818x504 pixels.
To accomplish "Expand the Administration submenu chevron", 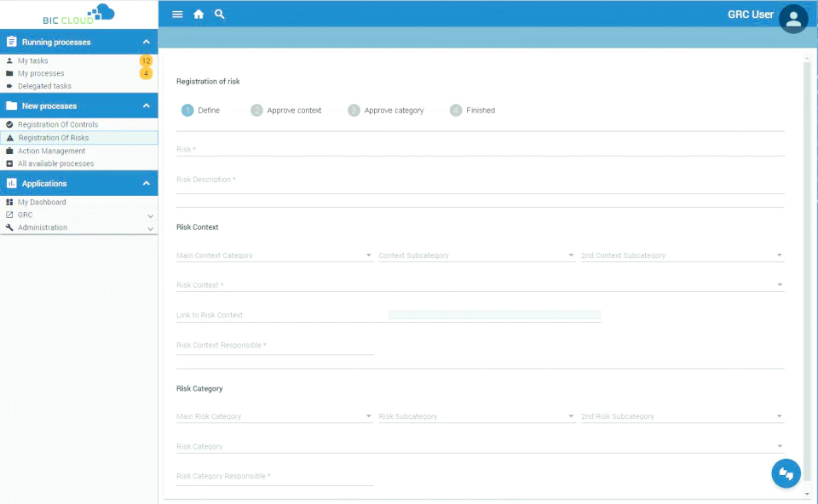I will 150,228.
